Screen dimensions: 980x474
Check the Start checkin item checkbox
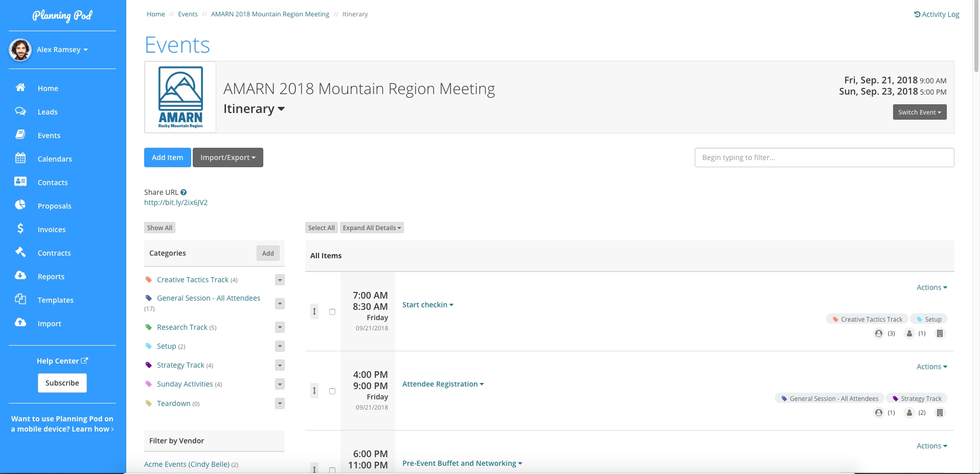[332, 312]
